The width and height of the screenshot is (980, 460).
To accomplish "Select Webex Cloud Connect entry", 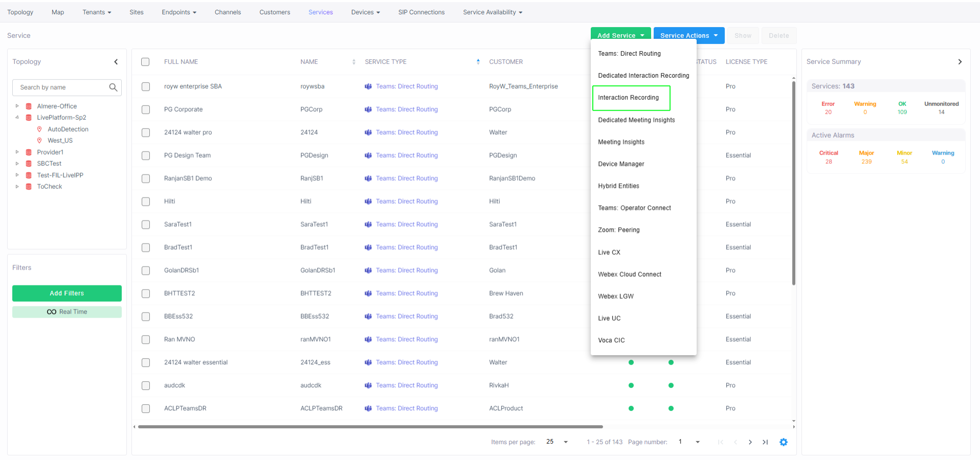I will coord(630,275).
